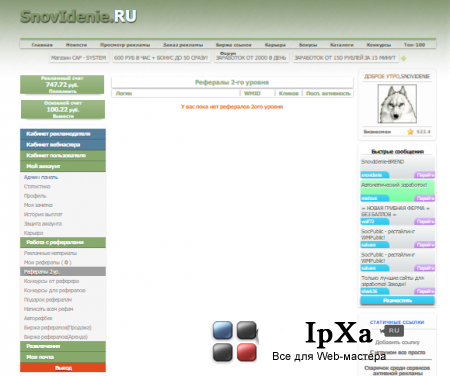Open Новости in the top menu

click(x=76, y=45)
